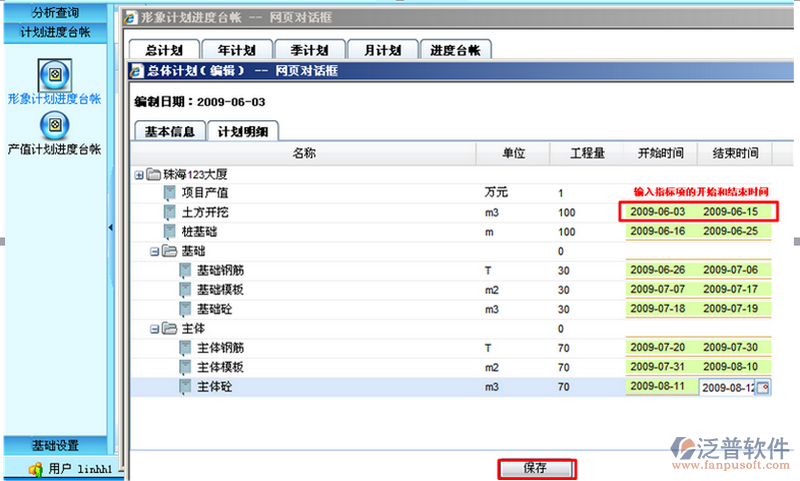Click the document icon beside 项目产值
The image size is (800, 481).
169,193
